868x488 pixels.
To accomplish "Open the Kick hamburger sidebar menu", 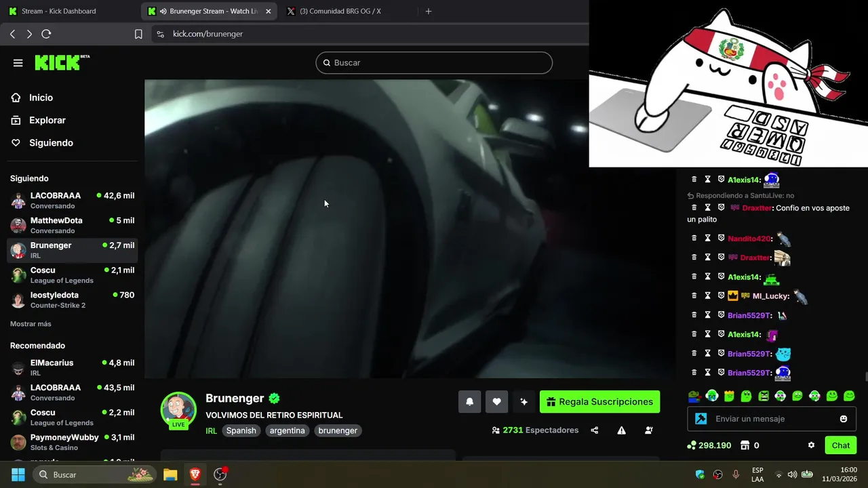I will click(x=18, y=63).
